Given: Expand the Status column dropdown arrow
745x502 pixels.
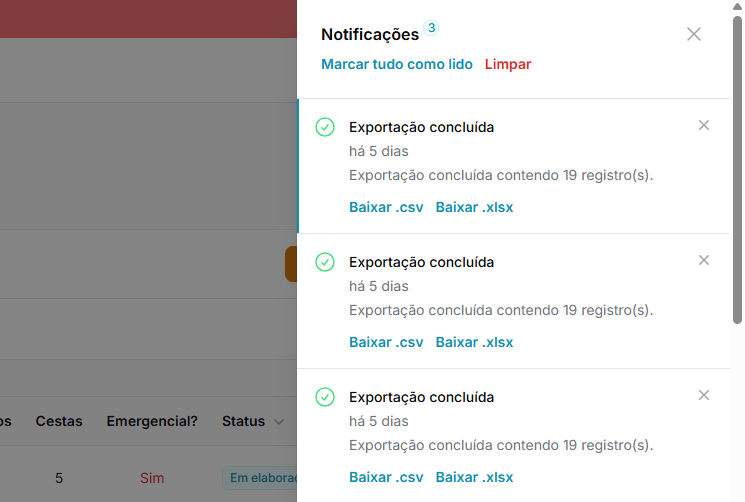Looking at the screenshot, I should coord(278,422).
